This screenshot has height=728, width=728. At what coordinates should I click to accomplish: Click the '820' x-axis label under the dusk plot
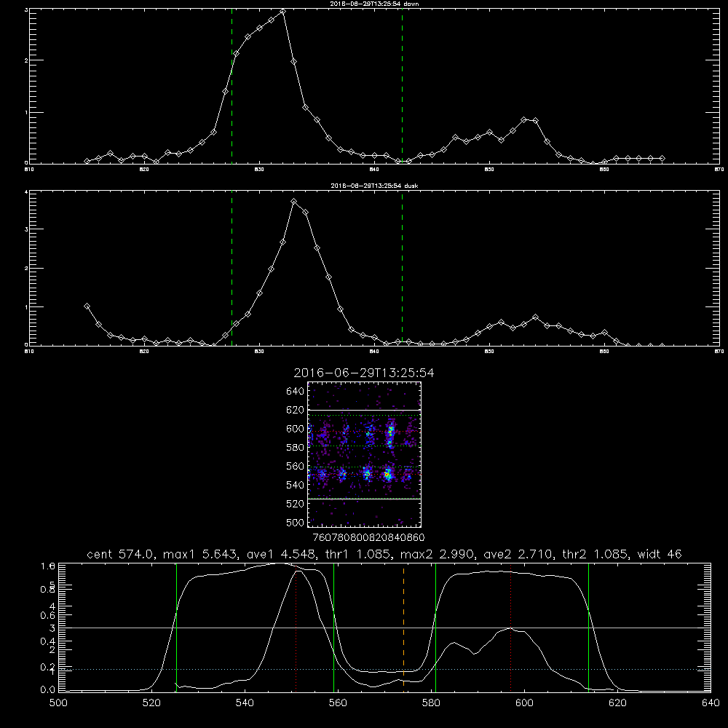click(144, 352)
